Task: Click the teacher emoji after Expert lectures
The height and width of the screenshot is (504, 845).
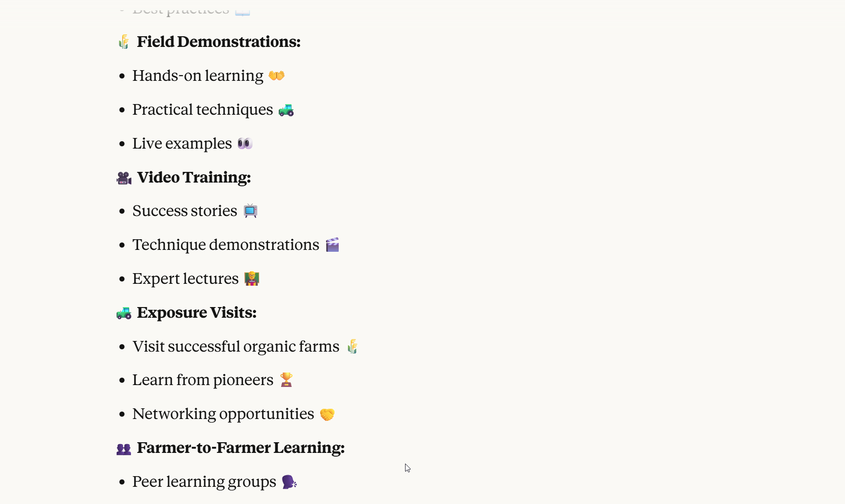Action: click(252, 279)
